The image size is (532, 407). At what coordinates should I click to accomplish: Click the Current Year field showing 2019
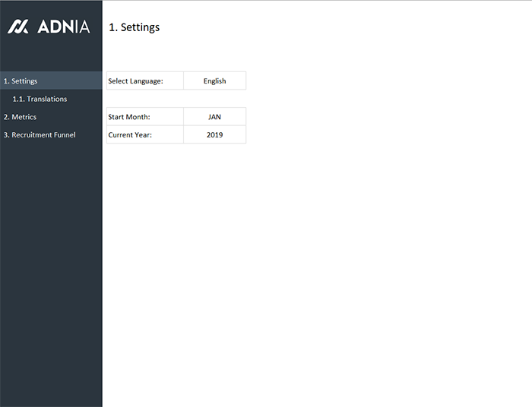(x=214, y=134)
